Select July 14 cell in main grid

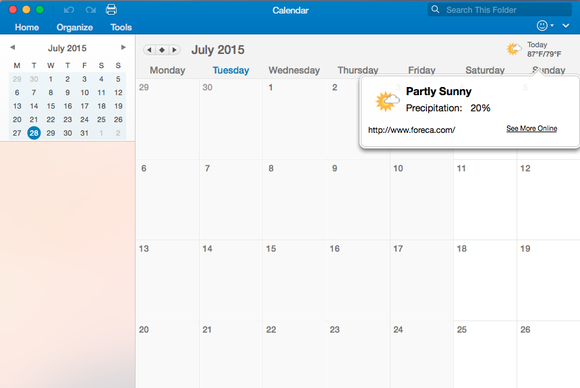(x=231, y=280)
